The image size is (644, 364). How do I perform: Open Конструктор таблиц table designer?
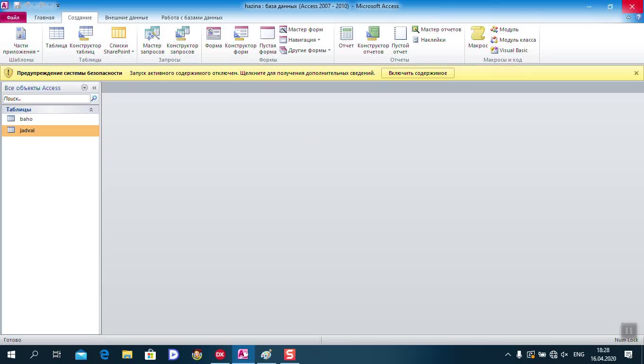(85, 41)
